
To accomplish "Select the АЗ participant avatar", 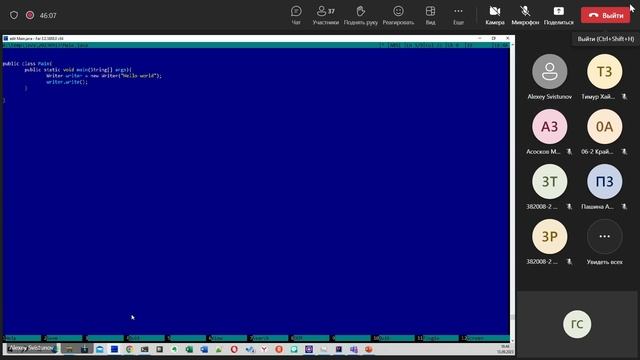I will (549, 127).
